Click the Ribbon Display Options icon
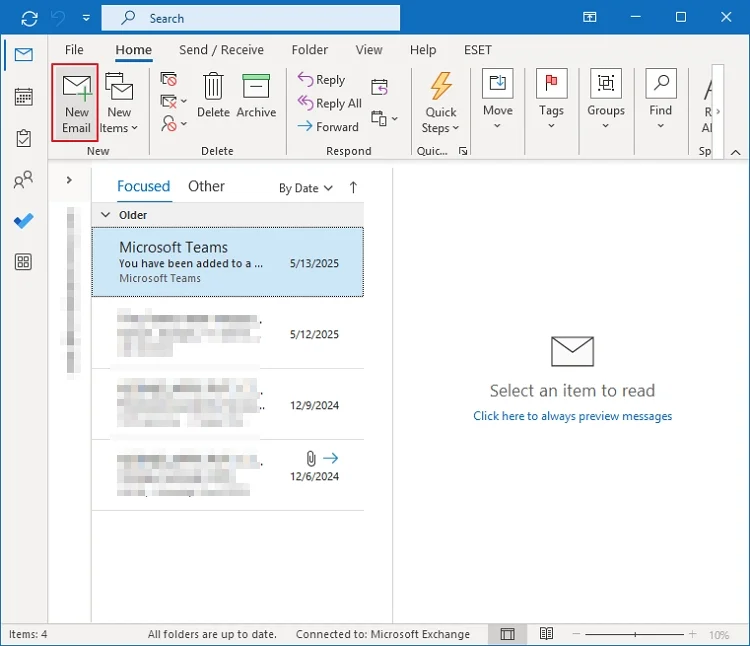 589,17
